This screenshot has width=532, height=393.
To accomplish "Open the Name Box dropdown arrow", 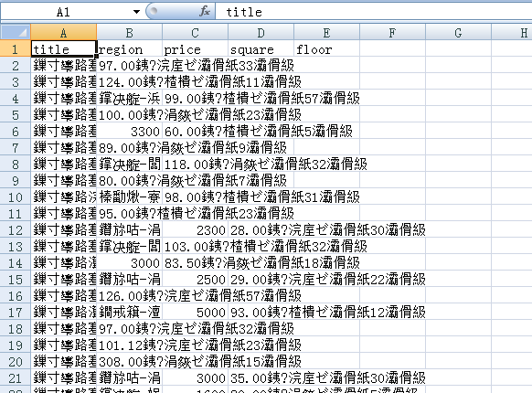I will click(136, 12).
